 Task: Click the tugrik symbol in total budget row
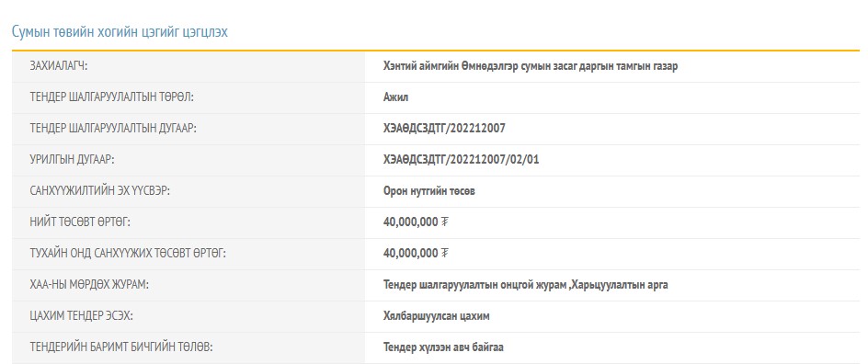(444, 222)
